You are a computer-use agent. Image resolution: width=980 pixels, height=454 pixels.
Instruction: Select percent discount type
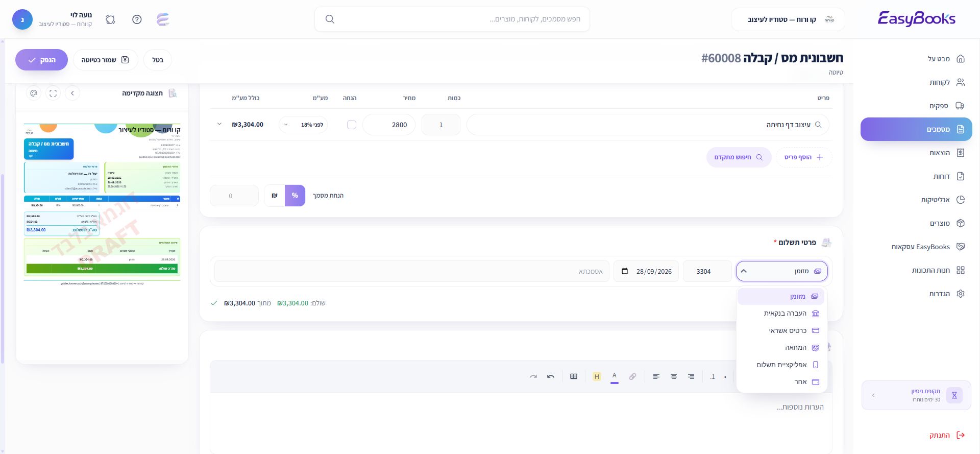(295, 196)
